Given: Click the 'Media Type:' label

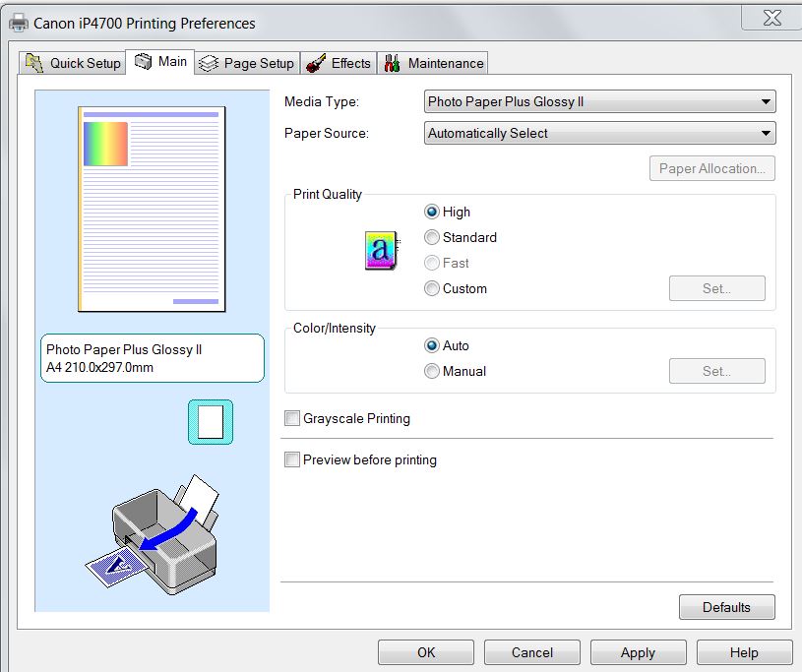Looking at the screenshot, I should 322,101.
